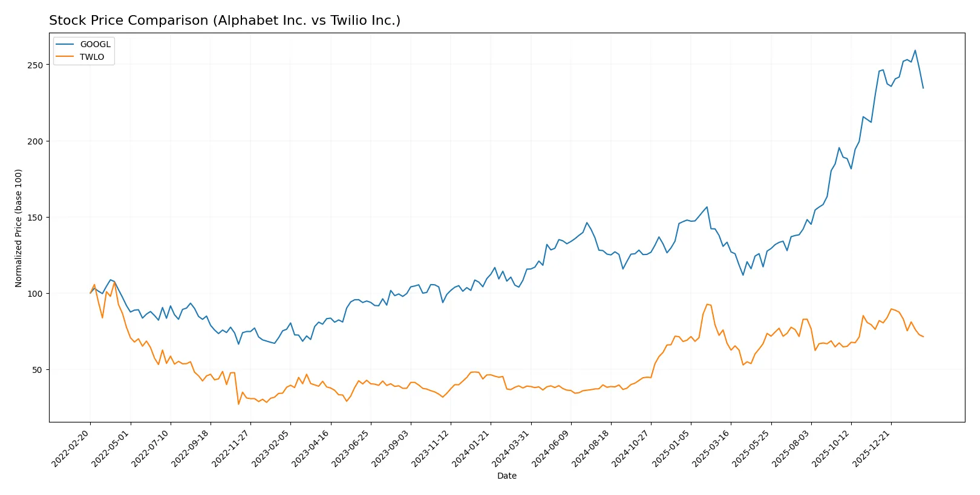980x495 pixels.
Task: Click the 2022-02-20 date tick label
Action: coord(72,448)
